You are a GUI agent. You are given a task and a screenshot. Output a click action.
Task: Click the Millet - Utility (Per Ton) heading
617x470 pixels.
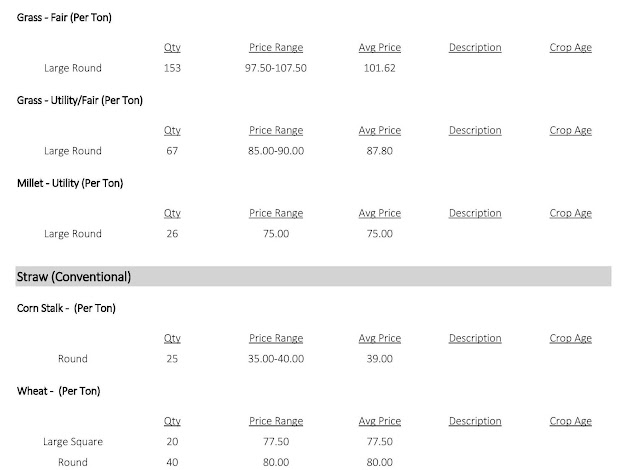pos(70,183)
